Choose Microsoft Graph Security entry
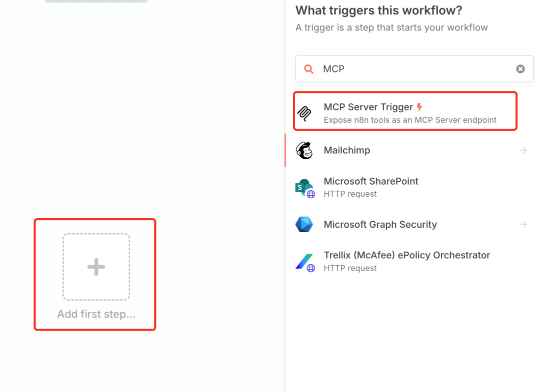 pyautogui.click(x=411, y=225)
